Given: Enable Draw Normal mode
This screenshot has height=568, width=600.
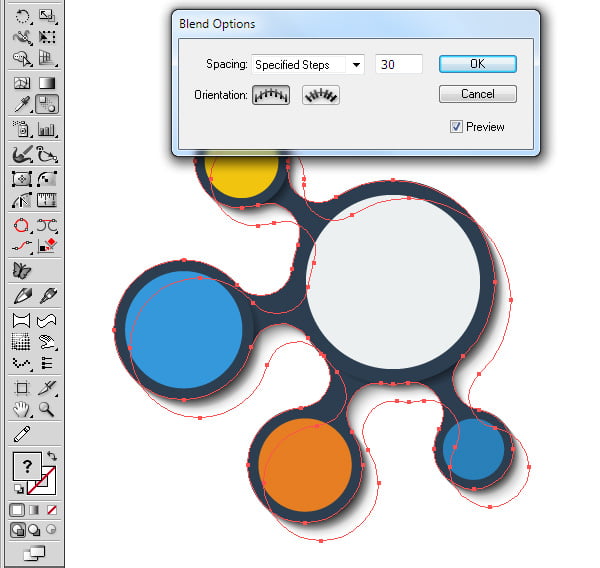Looking at the screenshot, I should click(18, 530).
